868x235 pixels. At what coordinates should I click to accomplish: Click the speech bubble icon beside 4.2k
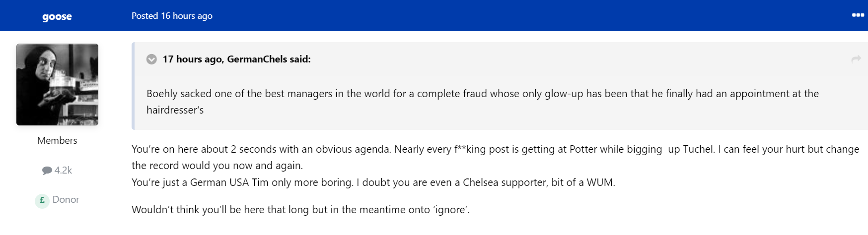pyautogui.click(x=47, y=171)
